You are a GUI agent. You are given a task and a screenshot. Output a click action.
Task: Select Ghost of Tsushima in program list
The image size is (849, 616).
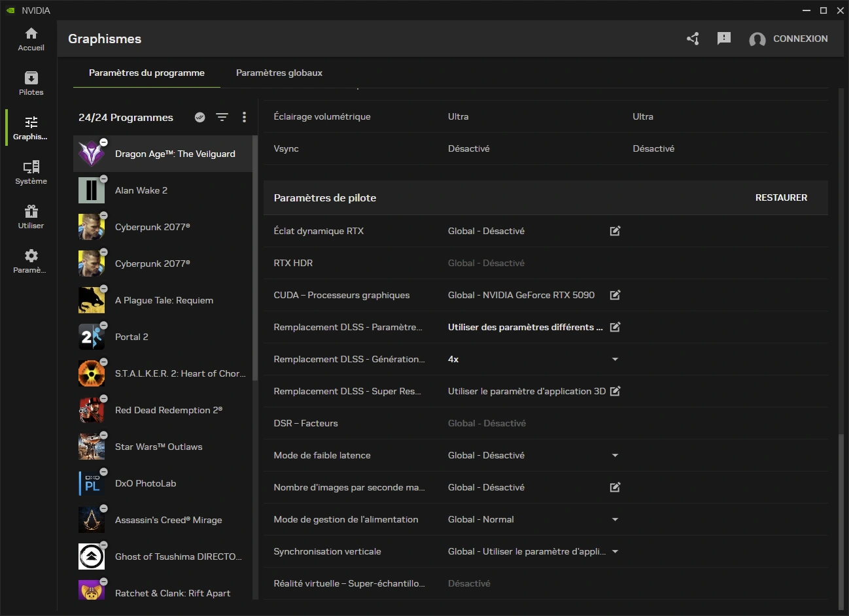(x=162, y=556)
